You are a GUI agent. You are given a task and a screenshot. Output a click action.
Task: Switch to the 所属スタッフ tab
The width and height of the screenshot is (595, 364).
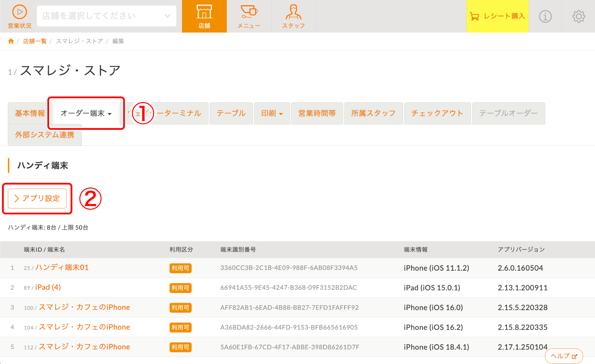tap(373, 113)
